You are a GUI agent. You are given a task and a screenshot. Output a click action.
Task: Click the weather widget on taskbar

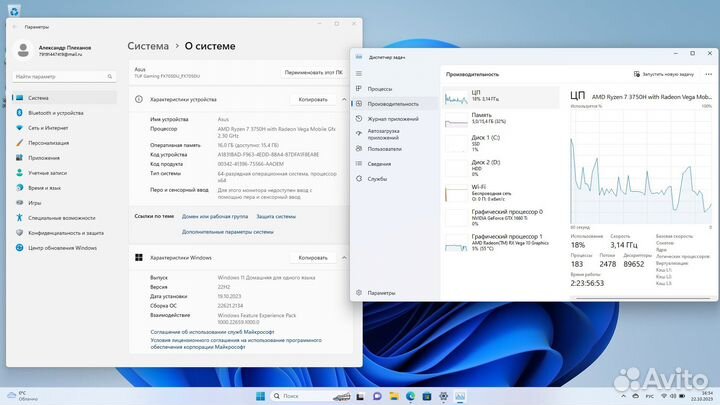[x=22, y=396]
